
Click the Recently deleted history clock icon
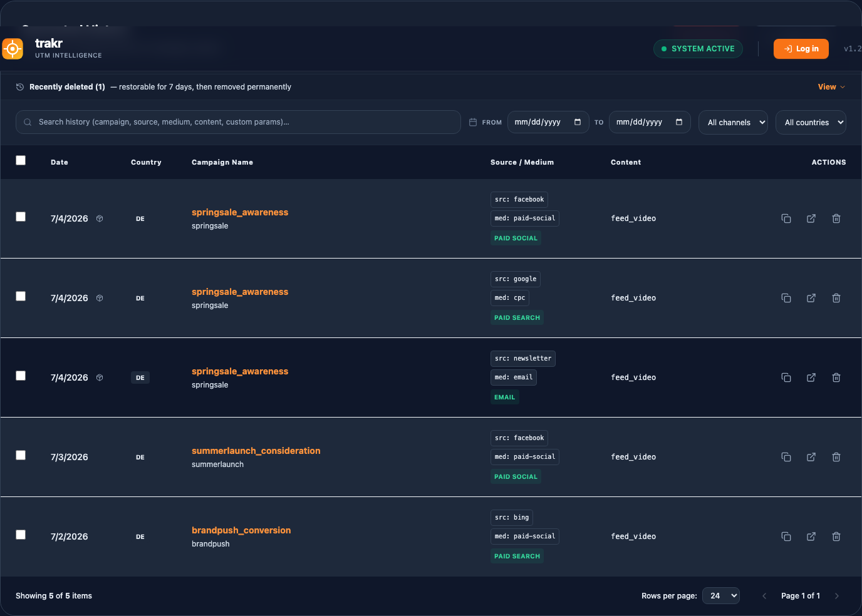pyautogui.click(x=20, y=87)
